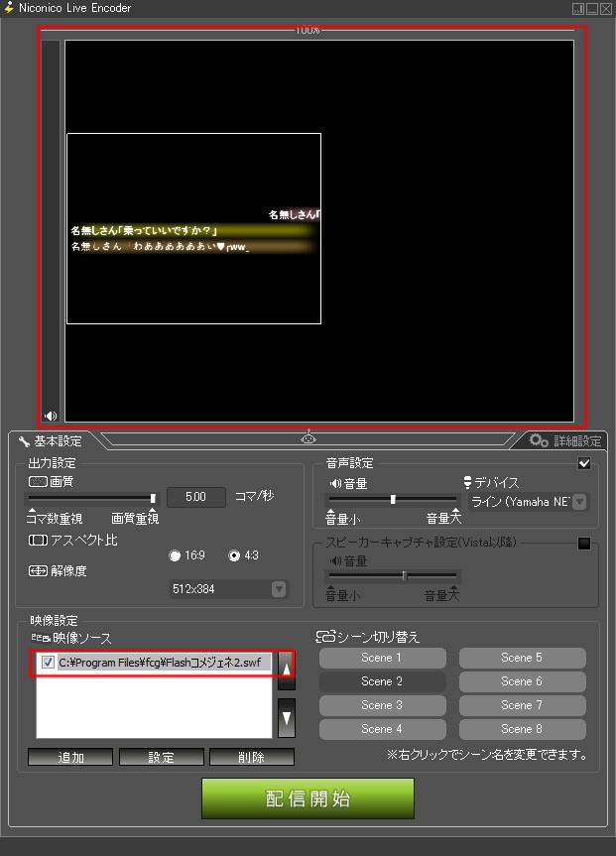616x856 pixels.
Task: Switch to the 詳細設定 tab
Action: coord(564,441)
